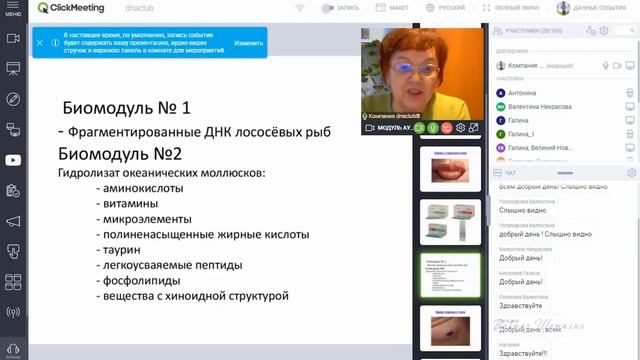Close the blue recording notification banner

[x=40, y=43]
